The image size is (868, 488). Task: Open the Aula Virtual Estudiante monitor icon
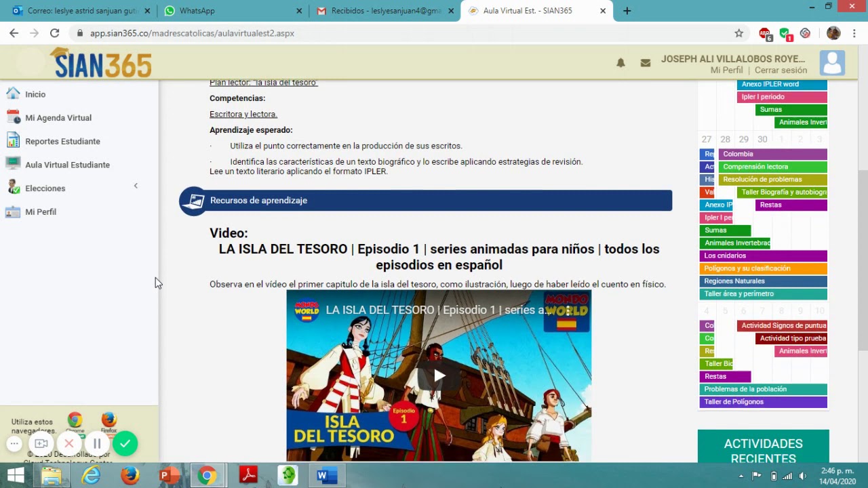point(13,164)
